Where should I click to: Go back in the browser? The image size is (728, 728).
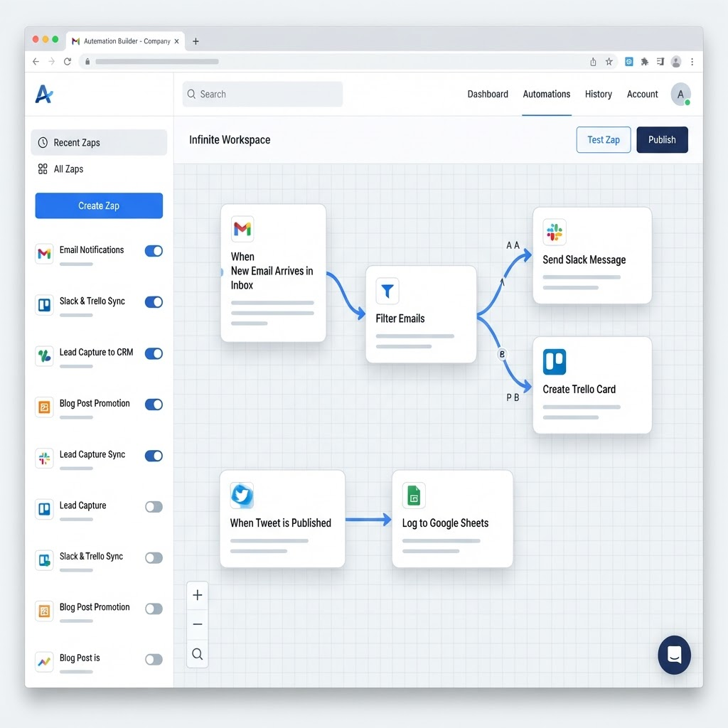36,61
